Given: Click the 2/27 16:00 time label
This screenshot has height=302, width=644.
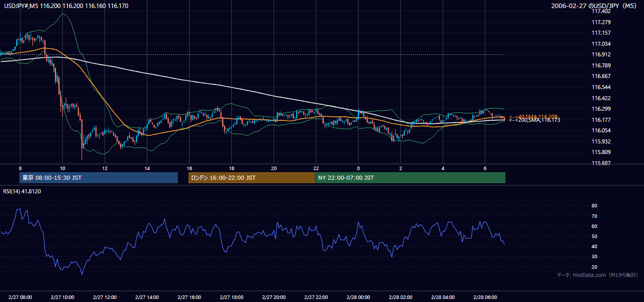Looking at the screenshot, I should coord(189,297).
